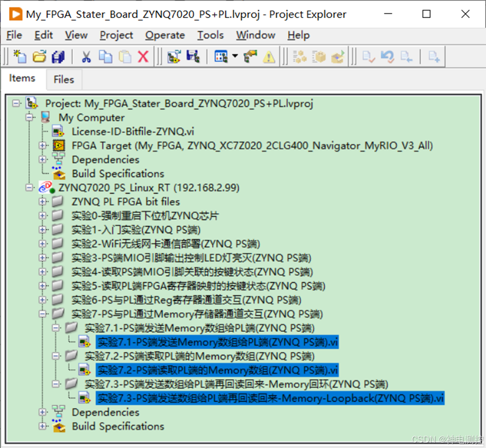This screenshot has width=486, height=448.
Task: Collapse the 实验7 Memory folder
Action: click(x=42, y=314)
